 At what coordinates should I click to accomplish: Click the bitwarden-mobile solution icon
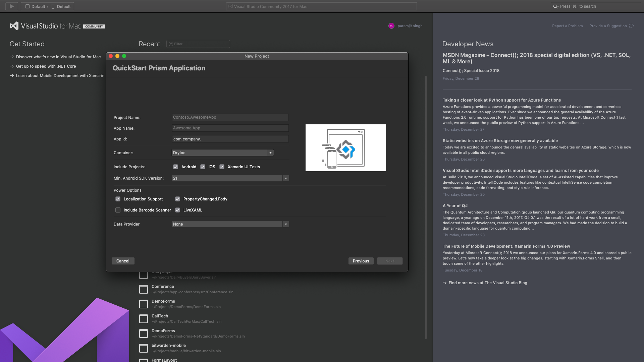(x=144, y=348)
